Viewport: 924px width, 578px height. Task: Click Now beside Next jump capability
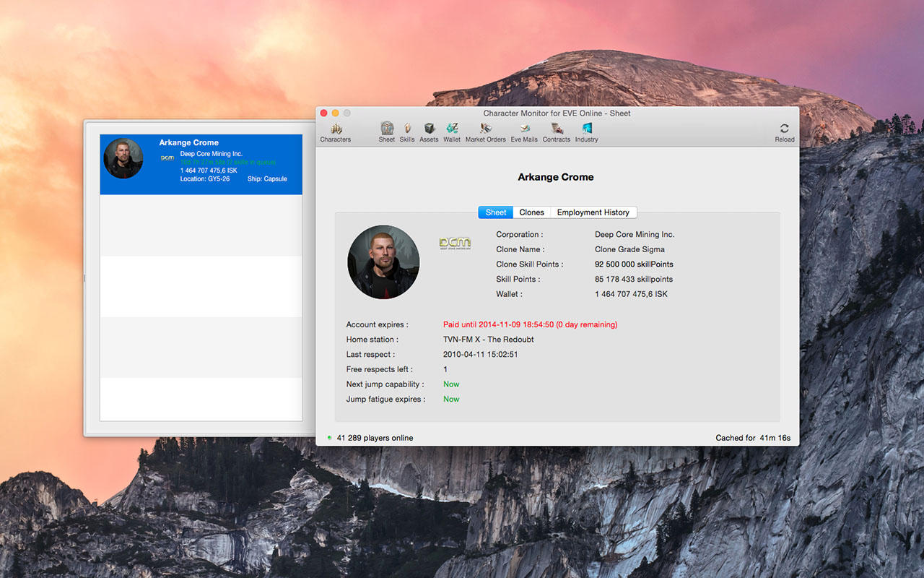click(x=451, y=384)
